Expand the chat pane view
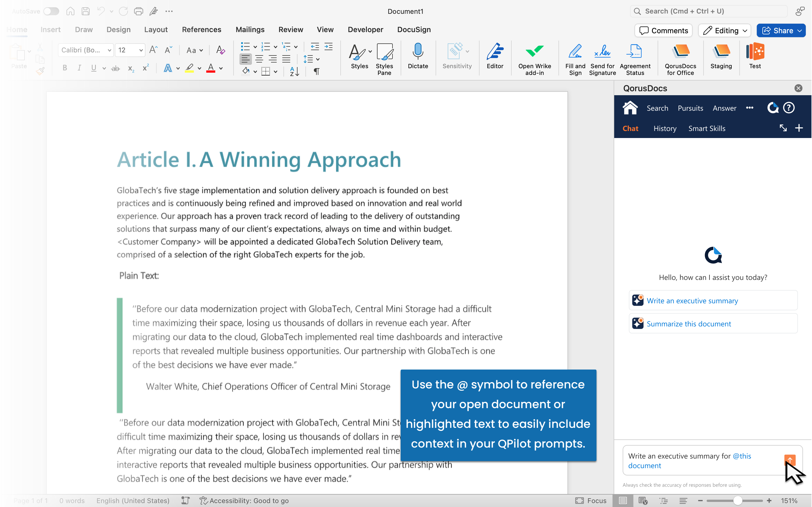 [x=783, y=128]
